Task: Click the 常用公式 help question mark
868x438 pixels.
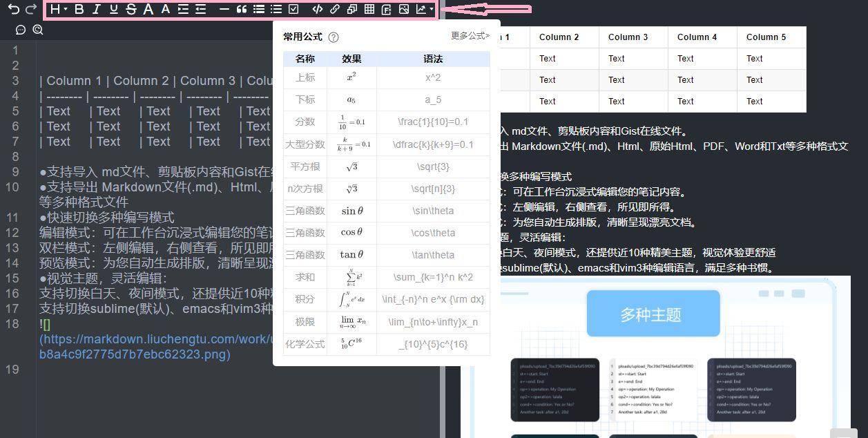Action: click(334, 37)
